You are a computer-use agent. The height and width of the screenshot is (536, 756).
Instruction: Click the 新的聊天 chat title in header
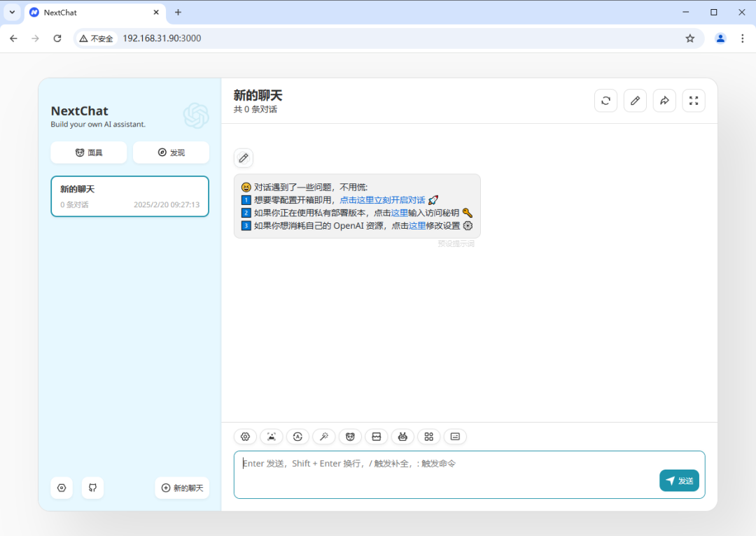point(258,95)
